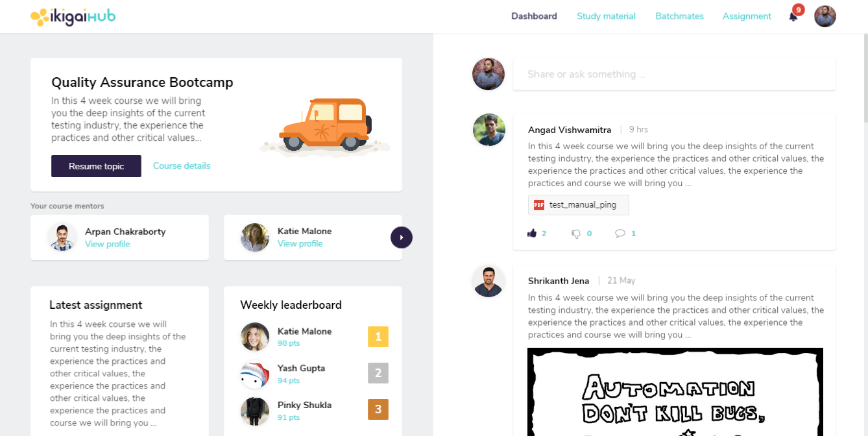Screen dimensions: 868x436
Task: Click the PDF icon of test_manual_ping attachment
Action: [x=538, y=205]
